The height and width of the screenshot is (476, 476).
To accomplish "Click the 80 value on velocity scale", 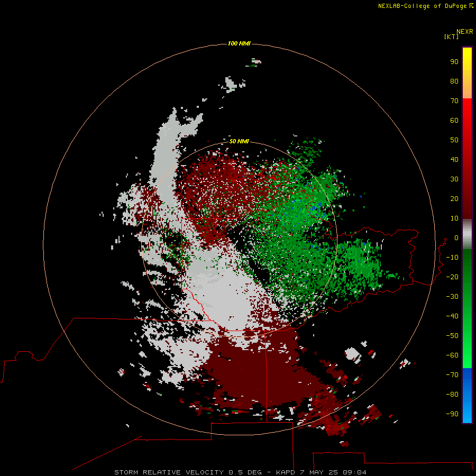I will [x=454, y=81].
